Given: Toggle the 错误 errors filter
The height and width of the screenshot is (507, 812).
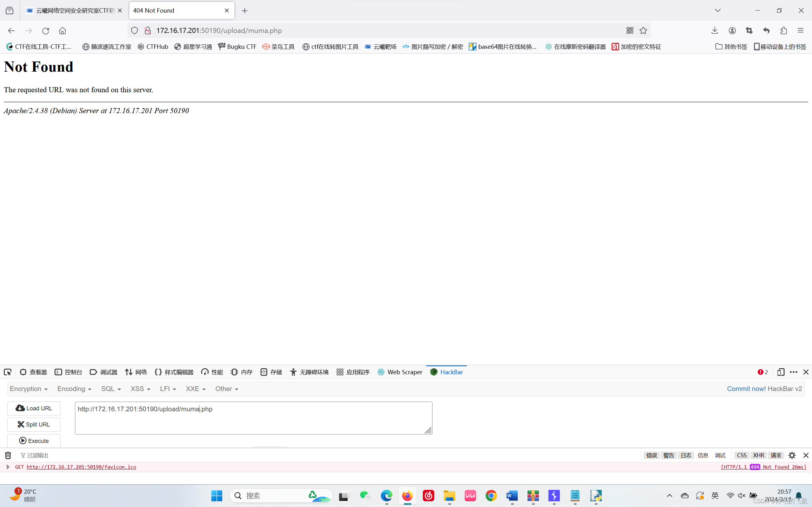Looking at the screenshot, I should [x=651, y=455].
